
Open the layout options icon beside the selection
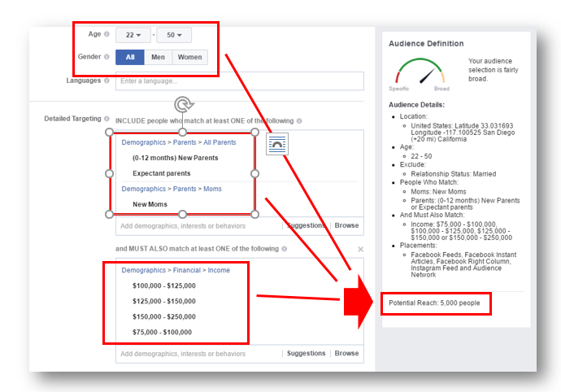[277, 144]
